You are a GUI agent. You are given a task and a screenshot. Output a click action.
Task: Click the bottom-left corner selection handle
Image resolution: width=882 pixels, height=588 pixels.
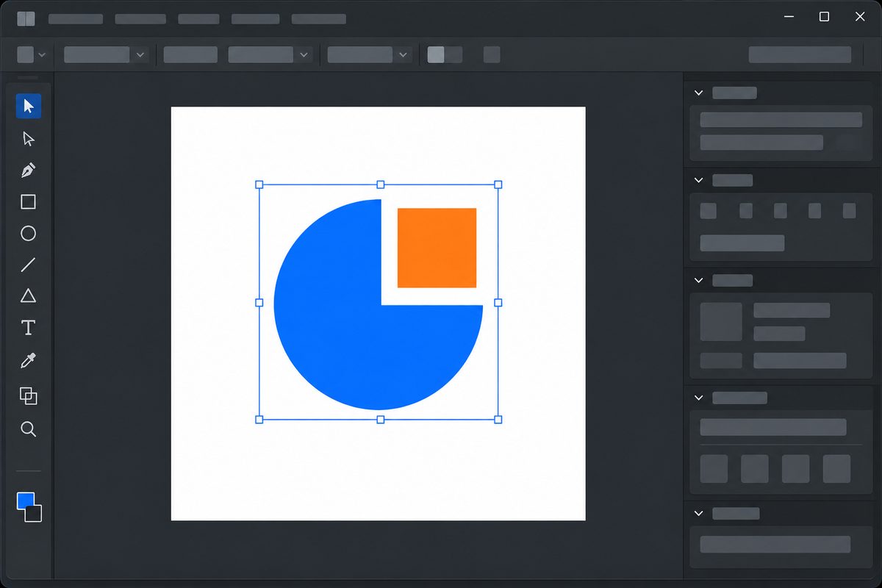tap(259, 420)
